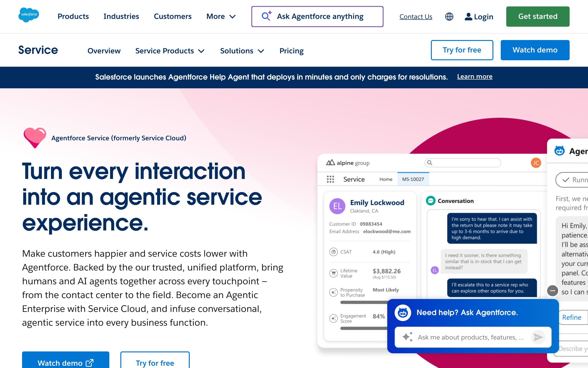
Task: Go to the Pricing tab
Action: coord(291,51)
